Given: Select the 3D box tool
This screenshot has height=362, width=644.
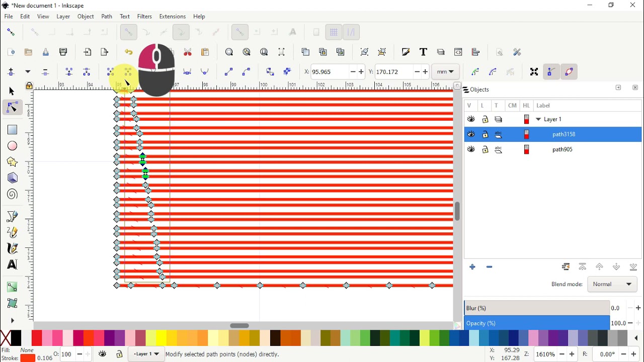Looking at the screenshot, I should tap(13, 178).
